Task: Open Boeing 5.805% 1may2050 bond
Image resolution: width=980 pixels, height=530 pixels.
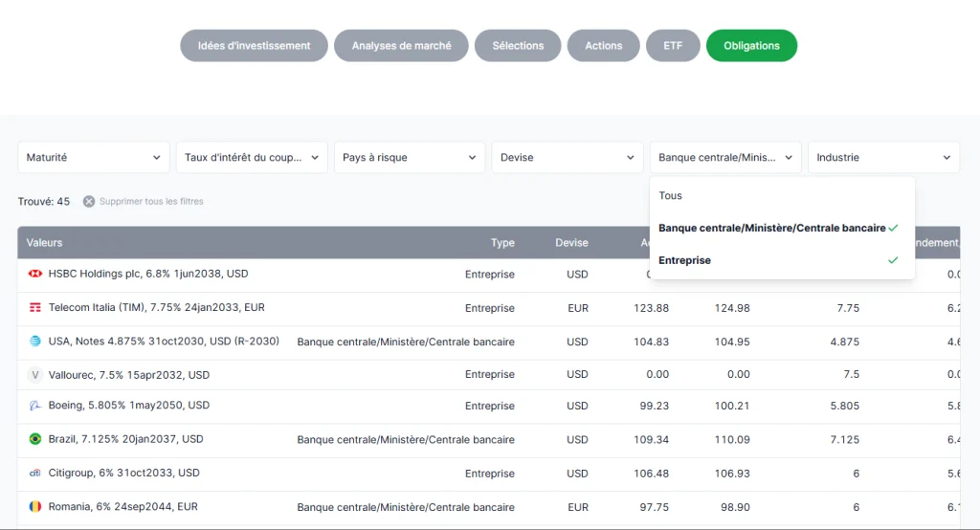Action: [129, 406]
